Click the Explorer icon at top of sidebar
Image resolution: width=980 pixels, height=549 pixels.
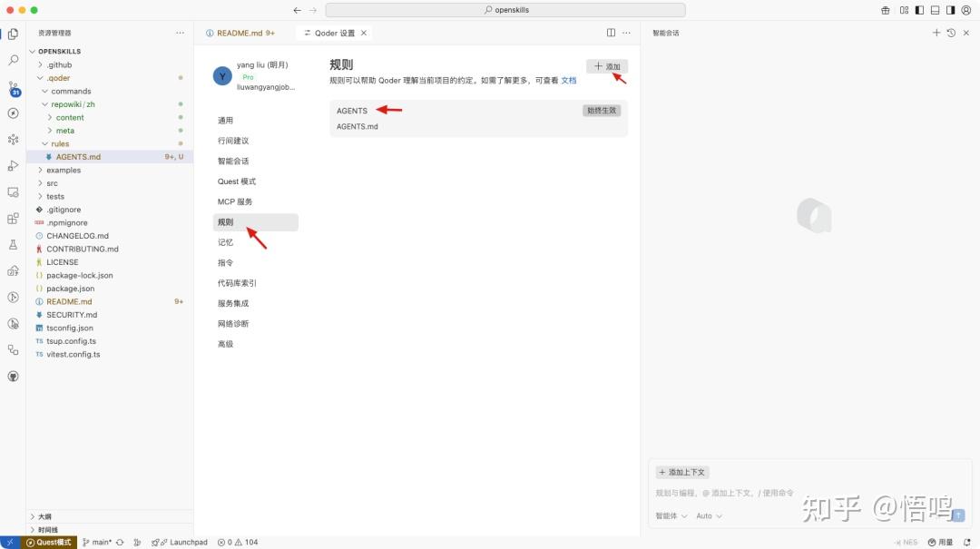pos(13,34)
